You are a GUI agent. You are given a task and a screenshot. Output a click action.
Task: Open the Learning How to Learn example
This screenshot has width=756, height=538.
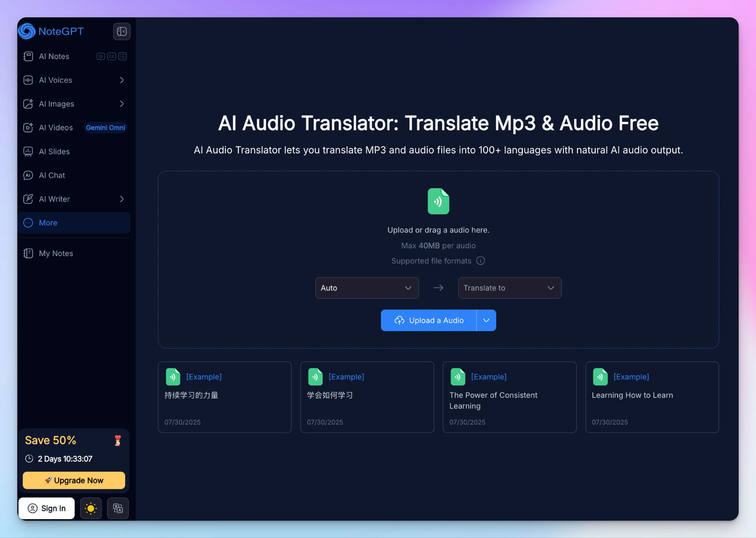pos(652,397)
